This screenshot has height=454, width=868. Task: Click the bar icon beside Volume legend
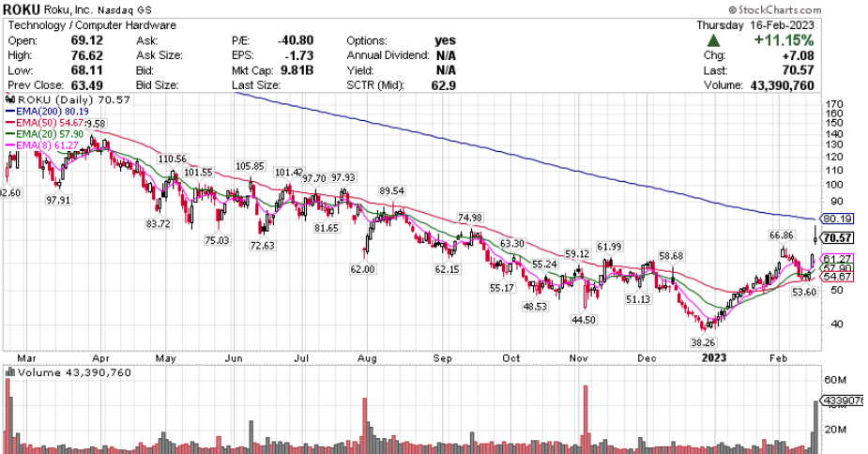click(x=10, y=372)
